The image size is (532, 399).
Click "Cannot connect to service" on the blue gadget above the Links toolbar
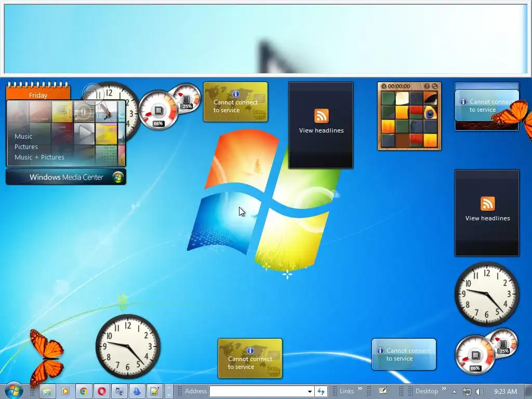click(x=408, y=354)
